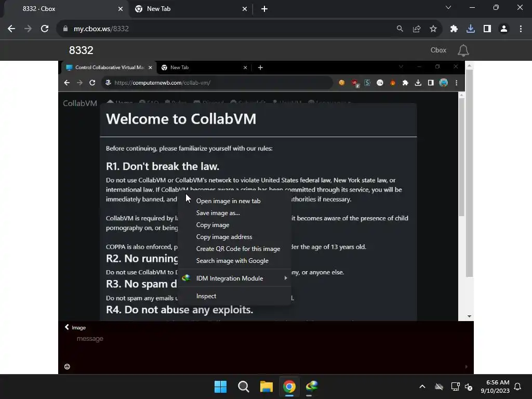The height and width of the screenshot is (399, 532).
Task: Click the network icon in system tray
Action: [x=455, y=387]
